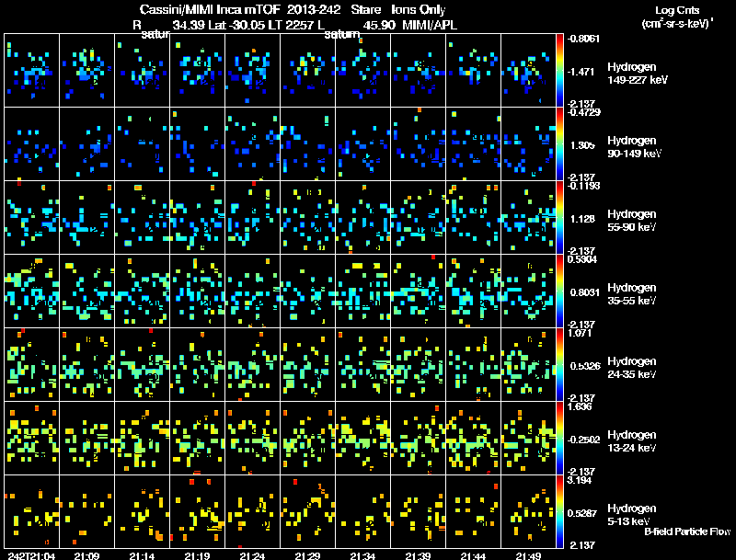Open the 21:04 panel in the 149-227 keV row
Image resolution: width=736 pixels, height=560 pixels.
[32, 70]
